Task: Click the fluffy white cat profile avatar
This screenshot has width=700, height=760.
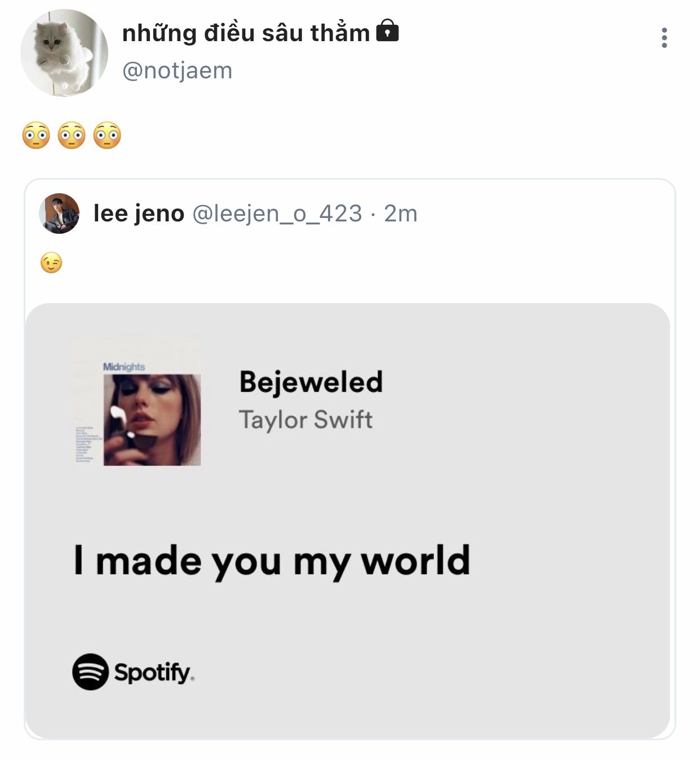Action: coord(64,53)
